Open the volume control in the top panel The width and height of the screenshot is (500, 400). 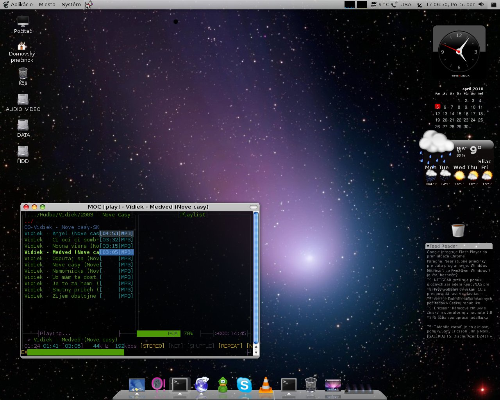point(481,4)
